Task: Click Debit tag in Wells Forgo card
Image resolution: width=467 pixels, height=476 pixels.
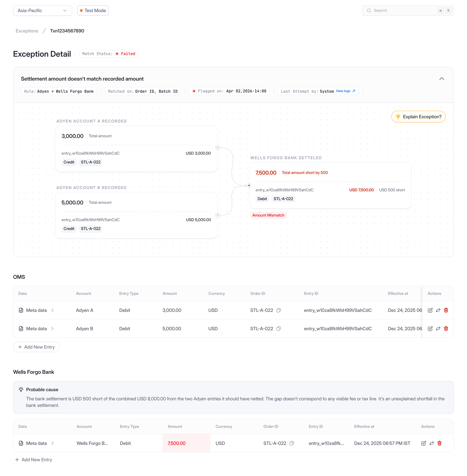Action: pos(262,199)
